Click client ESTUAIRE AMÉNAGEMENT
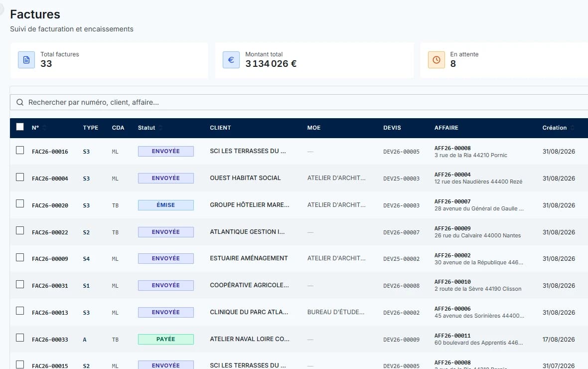 tap(249, 258)
